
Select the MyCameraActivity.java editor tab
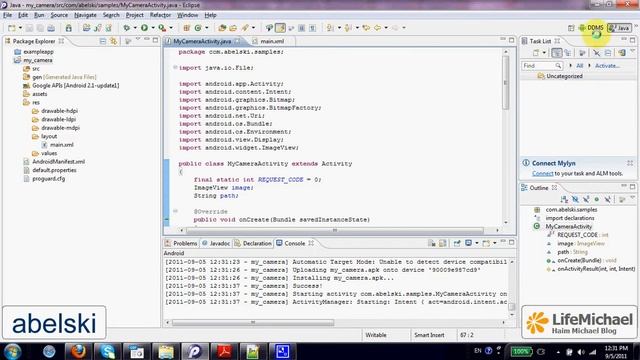pyautogui.click(x=202, y=41)
